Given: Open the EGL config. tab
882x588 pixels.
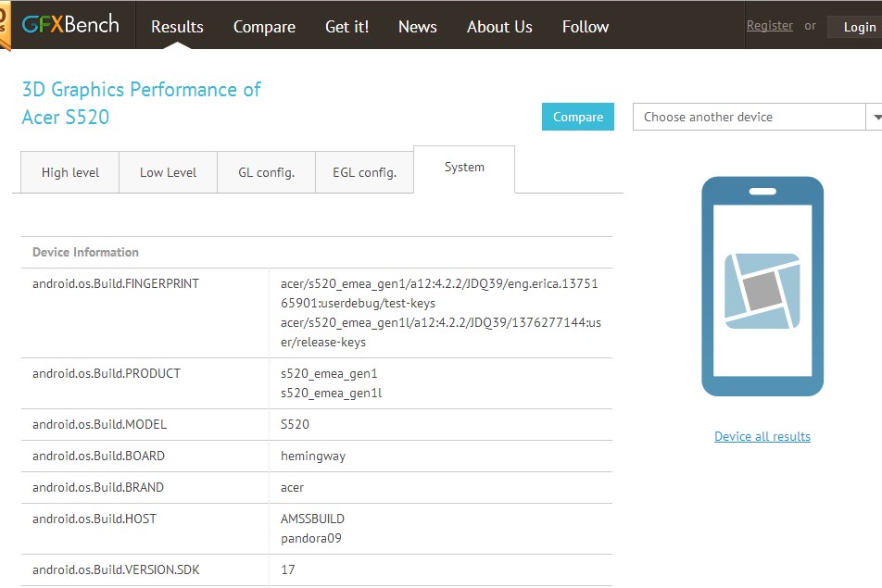Looking at the screenshot, I should [x=364, y=172].
